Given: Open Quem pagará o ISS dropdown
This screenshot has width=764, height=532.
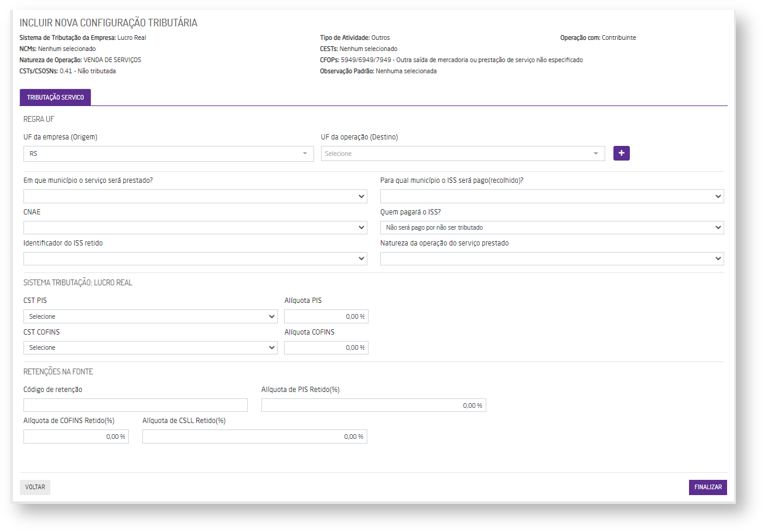Looking at the screenshot, I should pos(552,227).
